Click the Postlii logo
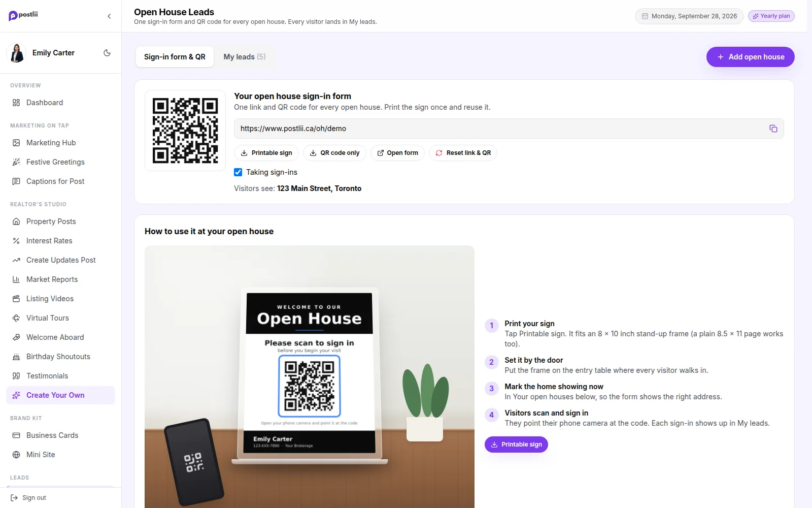Viewport: 812px width, 508px height. pyautogui.click(x=23, y=15)
